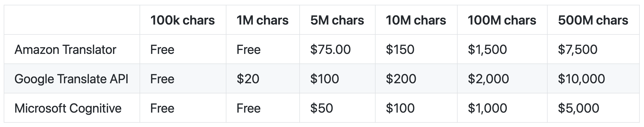The height and width of the screenshot is (127, 644).
Task: Click the 100k chars column header
Action: (x=183, y=20)
